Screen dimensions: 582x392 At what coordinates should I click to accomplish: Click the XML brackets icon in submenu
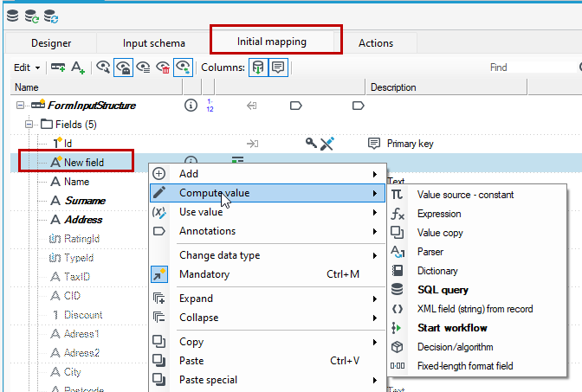[398, 309]
